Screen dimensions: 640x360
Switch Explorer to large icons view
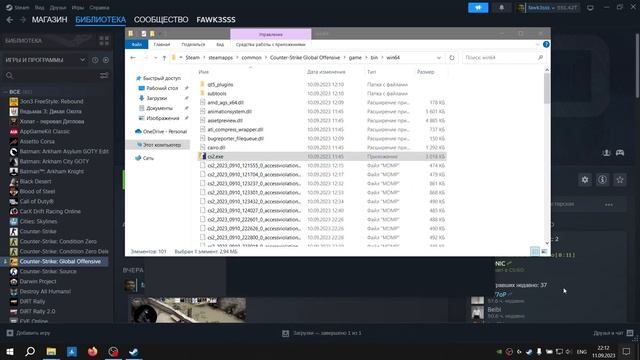coord(544,251)
